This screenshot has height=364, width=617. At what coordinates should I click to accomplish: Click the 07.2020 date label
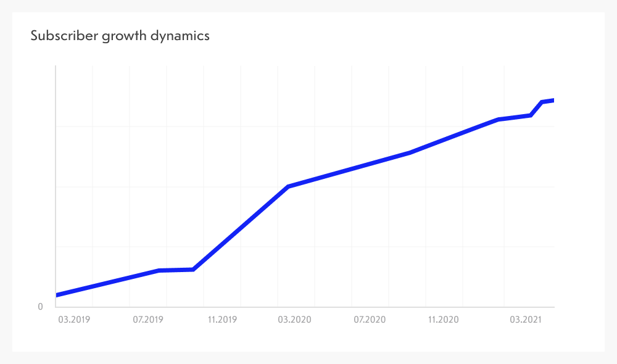click(x=370, y=320)
